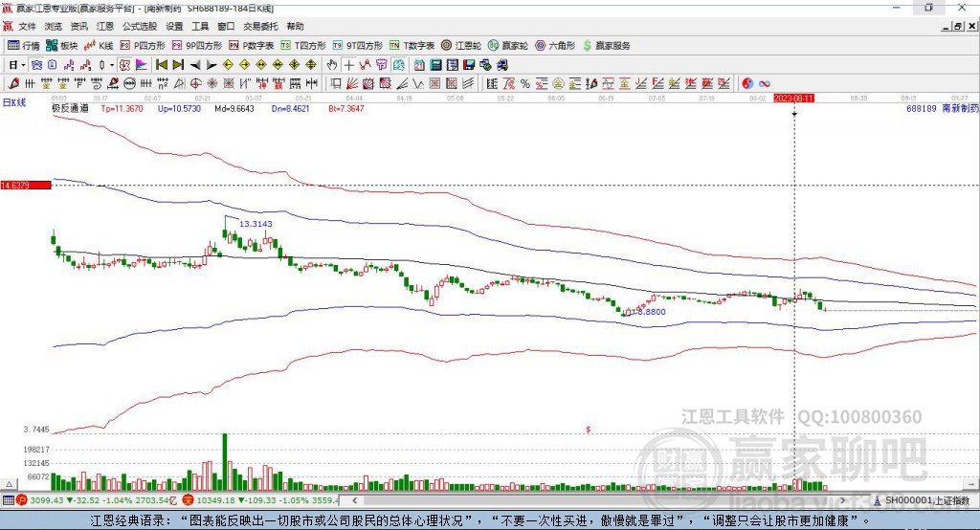Screen dimensions: 980x530
Task: Click the Md=9.6643 value
Action: pos(234,109)
